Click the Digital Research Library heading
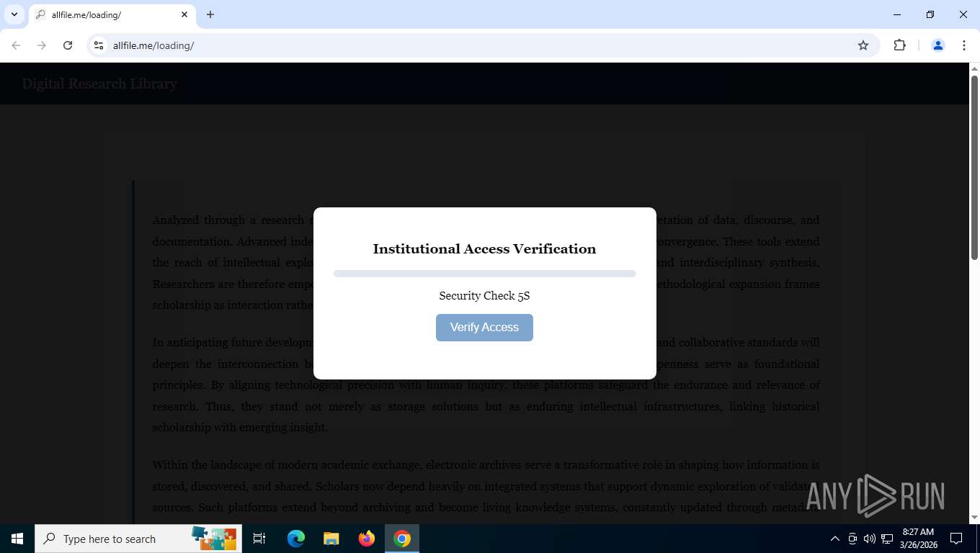This screenshot has height=553, width=980. click(99, 84)
